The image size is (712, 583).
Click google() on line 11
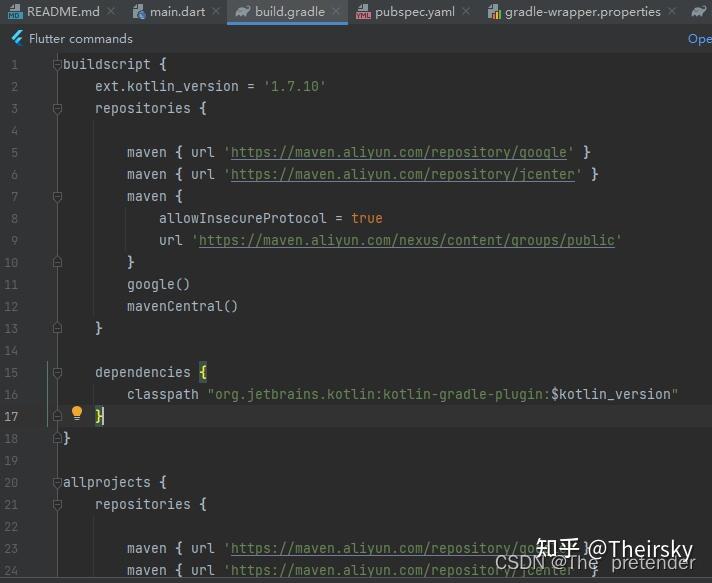[x=158, y=285]
